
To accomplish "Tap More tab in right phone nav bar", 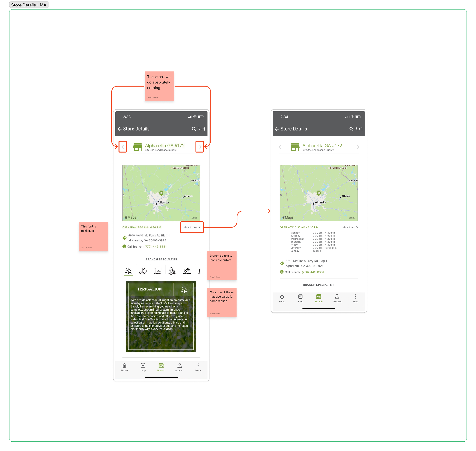I will tap(355, 298).
